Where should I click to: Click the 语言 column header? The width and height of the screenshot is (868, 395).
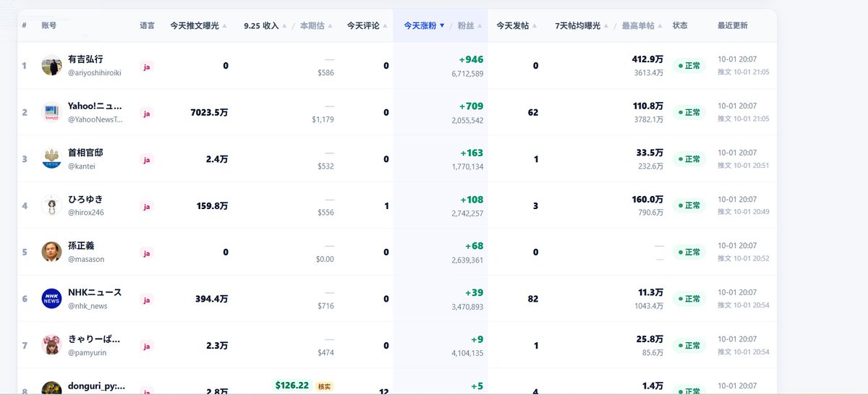tap(147, 25)
